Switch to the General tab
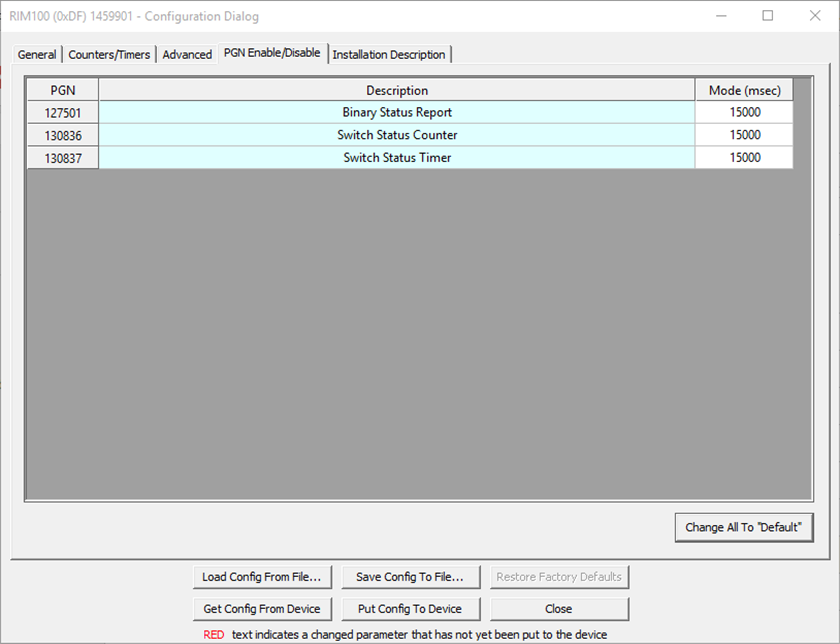 point(37,55)
